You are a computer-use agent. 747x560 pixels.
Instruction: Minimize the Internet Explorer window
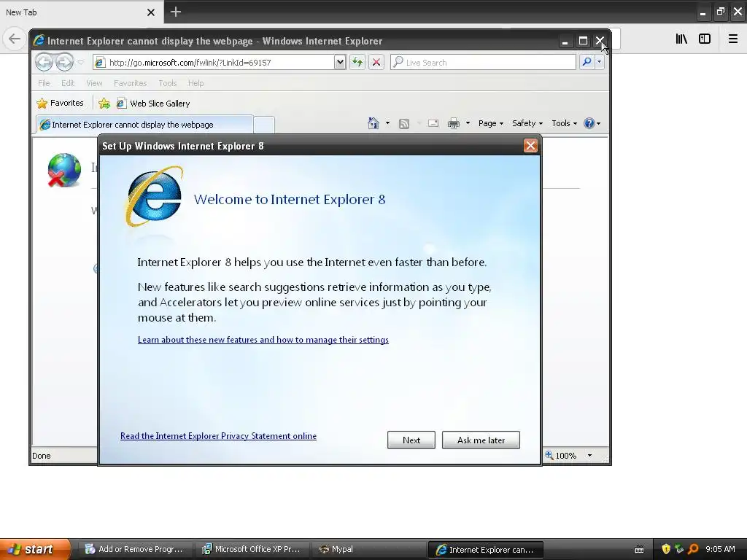coord(565,42)
